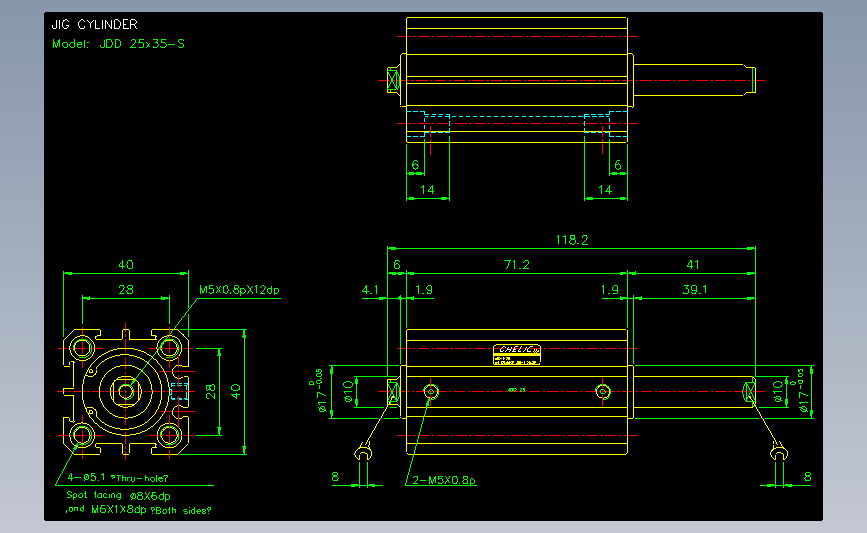Click the JIG CYLINDER title text

(95, 24)
